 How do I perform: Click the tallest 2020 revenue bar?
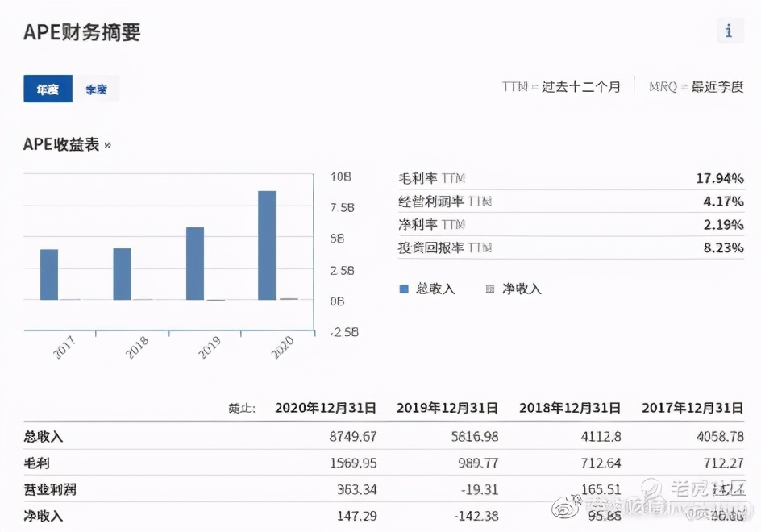pyautogui.click(x=266, y=242)
